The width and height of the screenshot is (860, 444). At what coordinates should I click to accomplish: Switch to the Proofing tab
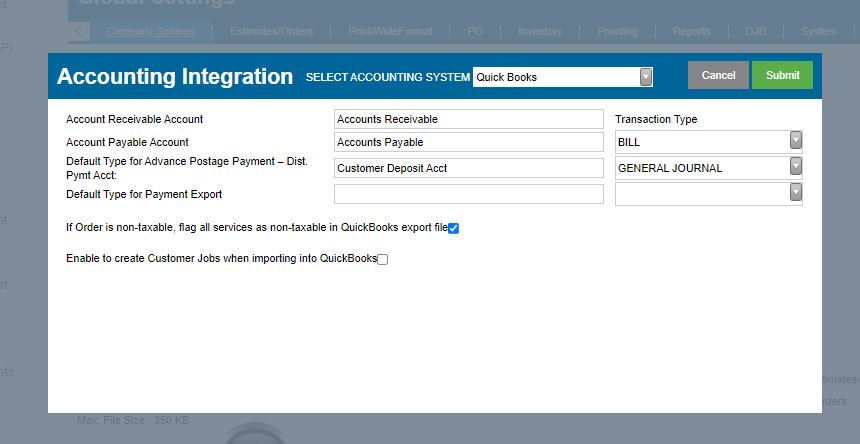tap(618, 31)
